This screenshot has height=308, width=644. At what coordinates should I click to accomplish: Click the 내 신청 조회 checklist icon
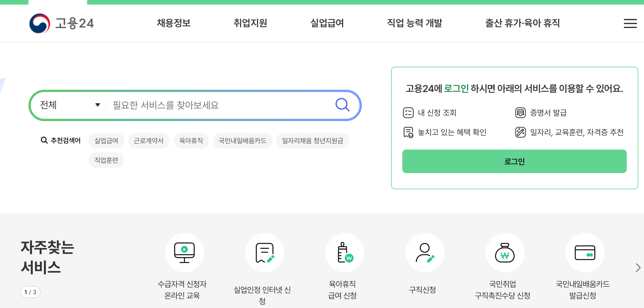point(408,112)
